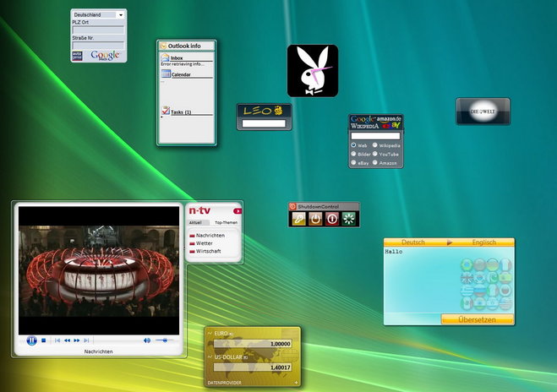557x392 pixels.
Task: Click the brown power standby icon
Action: point(315,219)
